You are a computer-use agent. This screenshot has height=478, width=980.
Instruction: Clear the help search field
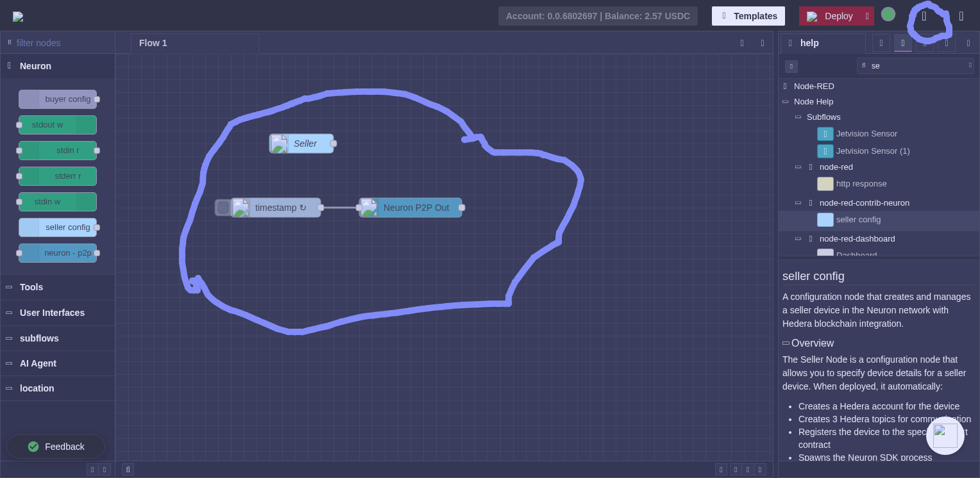(x=970, y=65)
